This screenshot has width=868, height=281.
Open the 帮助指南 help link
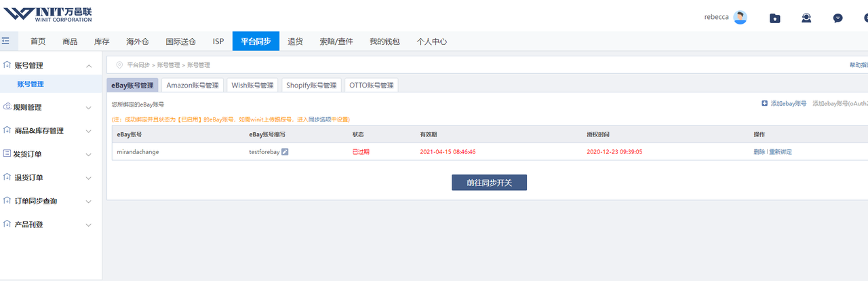pyautogui.click(x=859, y=65)
